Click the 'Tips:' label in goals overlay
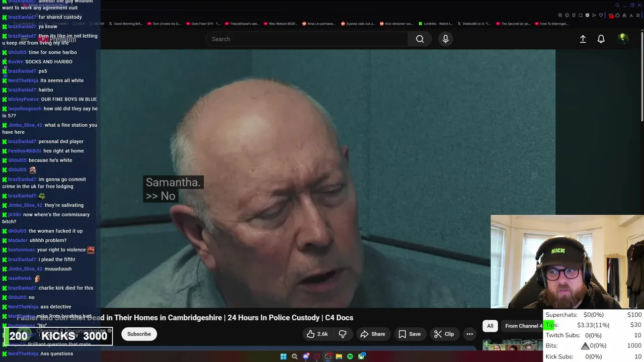Viewport: 644px width, 362px height. (552, 325)
